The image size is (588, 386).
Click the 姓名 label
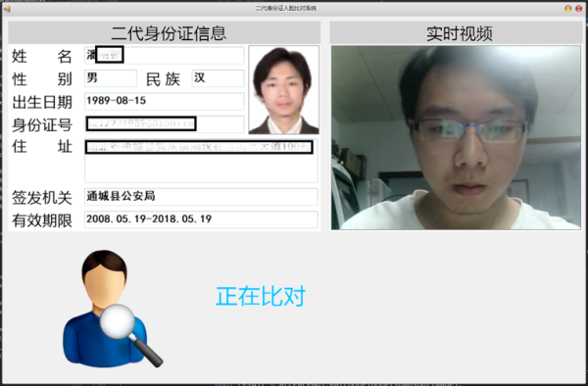[x=41, y=56]
